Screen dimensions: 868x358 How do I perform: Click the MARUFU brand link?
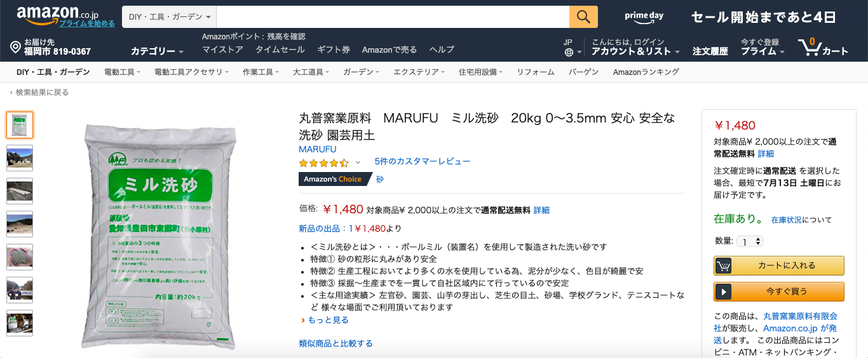318,149
